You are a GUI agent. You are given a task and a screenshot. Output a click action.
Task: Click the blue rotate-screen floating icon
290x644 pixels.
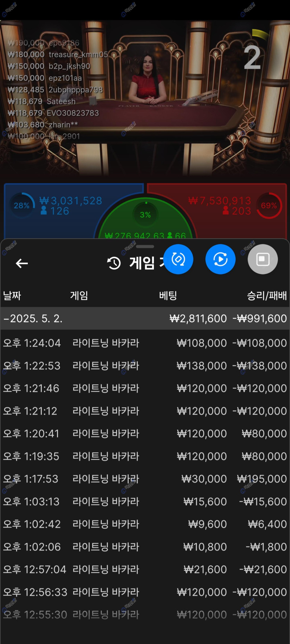[x=178, y=259]
